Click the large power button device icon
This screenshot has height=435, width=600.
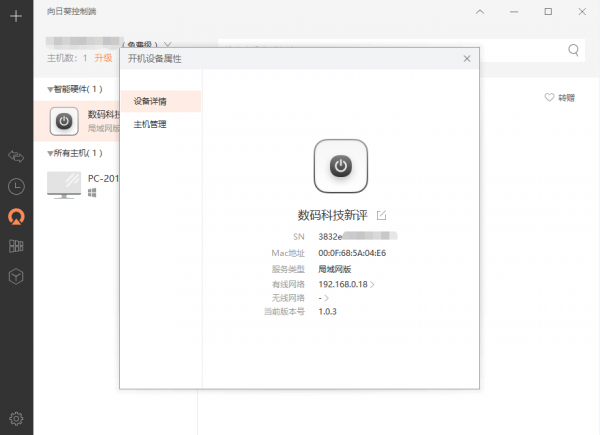coord(340,166)
